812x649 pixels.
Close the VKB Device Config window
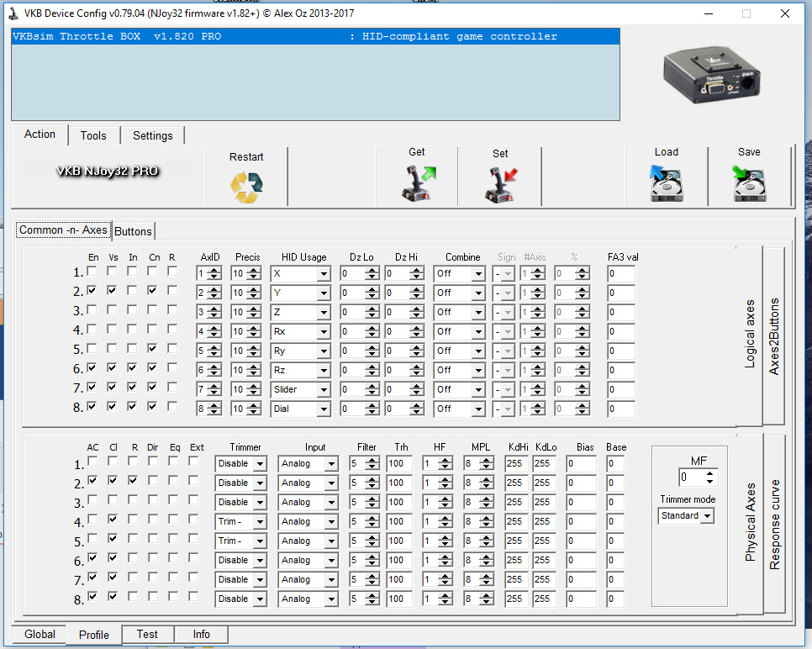[785, 13]
